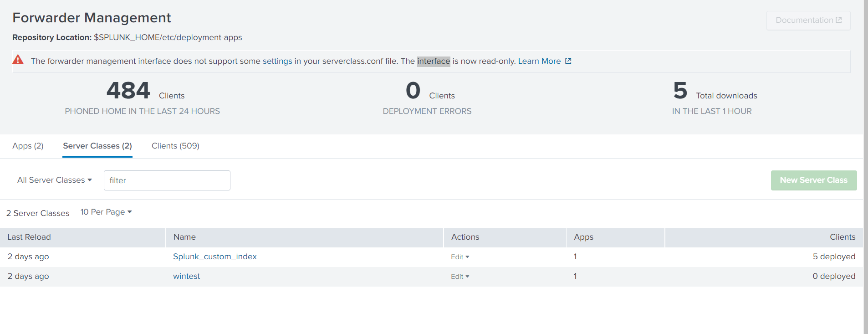This screenshot has width=868, height=334.
Task: Open the wintest server class link
Action: point(186,276)
